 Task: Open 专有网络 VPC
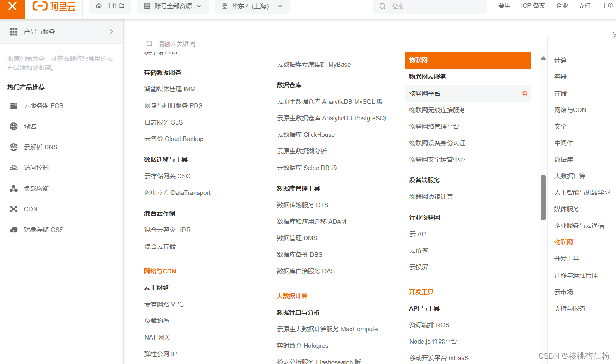164,304
